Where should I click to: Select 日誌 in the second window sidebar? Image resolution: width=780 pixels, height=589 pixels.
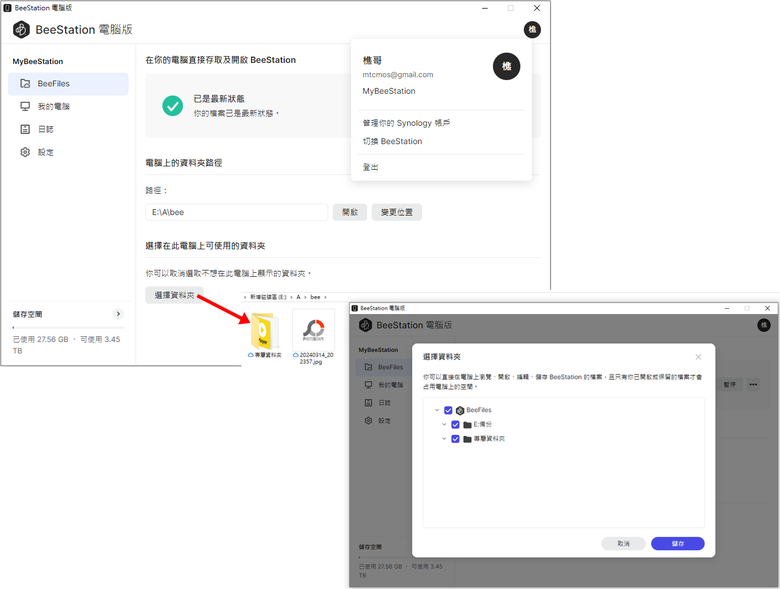384,403
